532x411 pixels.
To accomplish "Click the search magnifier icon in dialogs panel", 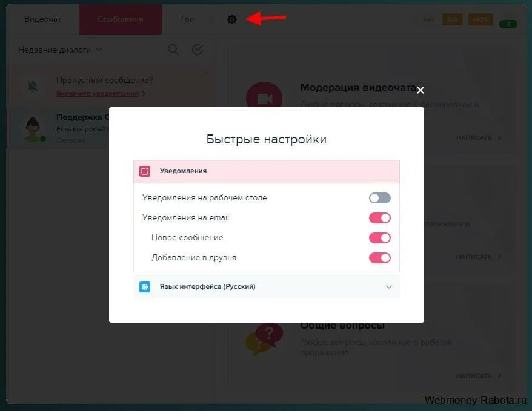I will [173, 50].
